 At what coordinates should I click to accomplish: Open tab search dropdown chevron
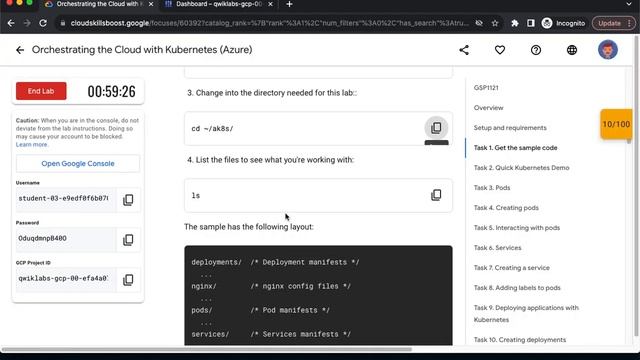click(629, 4)
